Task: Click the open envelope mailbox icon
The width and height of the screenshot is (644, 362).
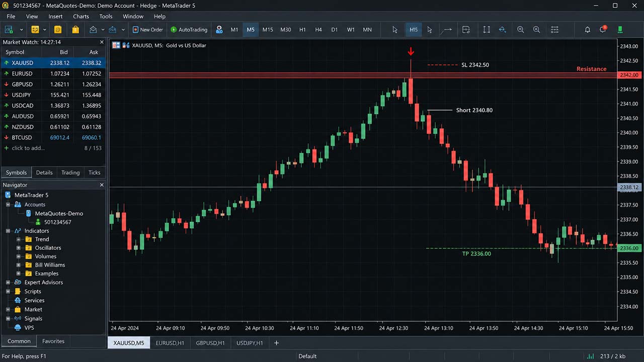Action: click(93, 30)
